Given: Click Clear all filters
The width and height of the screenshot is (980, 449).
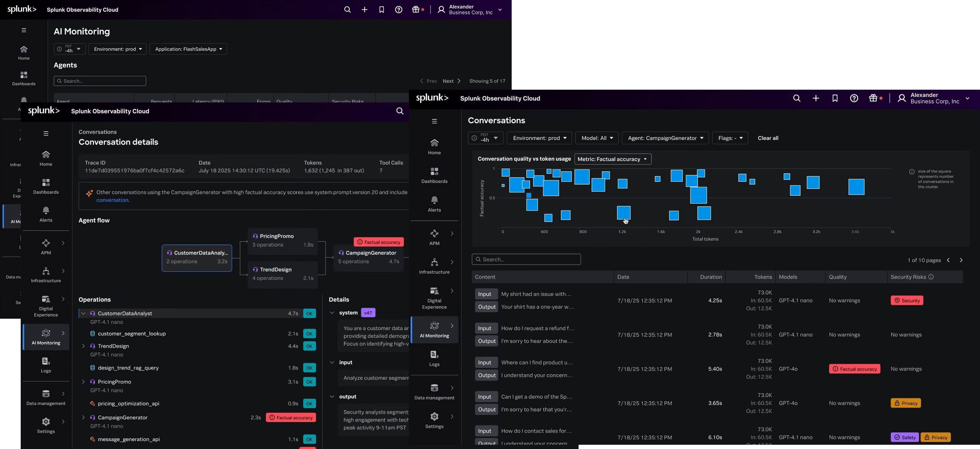Looking at the screenshot, I should point(768,138).
